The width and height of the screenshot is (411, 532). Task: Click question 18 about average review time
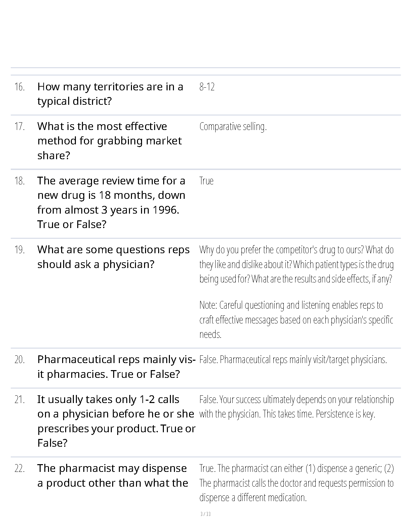[x=111, y=202]
